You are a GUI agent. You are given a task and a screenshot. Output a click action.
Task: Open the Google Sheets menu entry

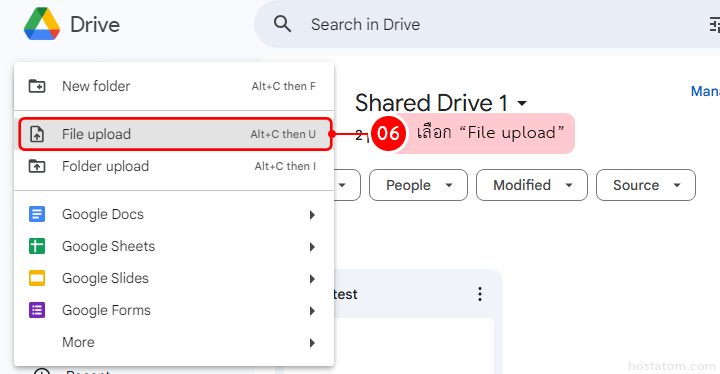click(174, 246)
